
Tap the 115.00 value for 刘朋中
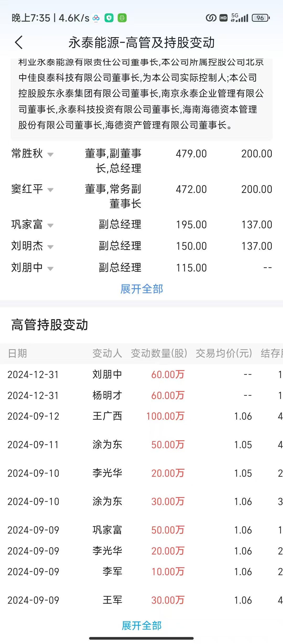pos(191,268)
